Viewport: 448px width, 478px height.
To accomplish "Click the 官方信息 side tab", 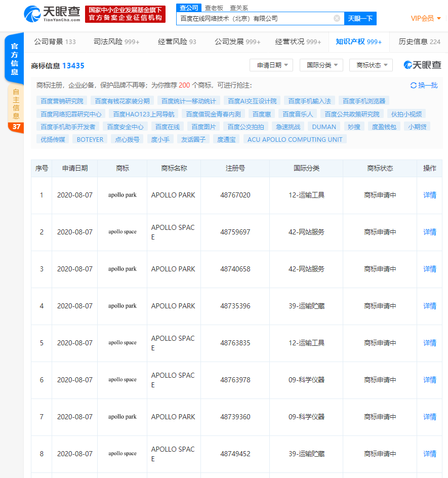I will pos(14,59).
